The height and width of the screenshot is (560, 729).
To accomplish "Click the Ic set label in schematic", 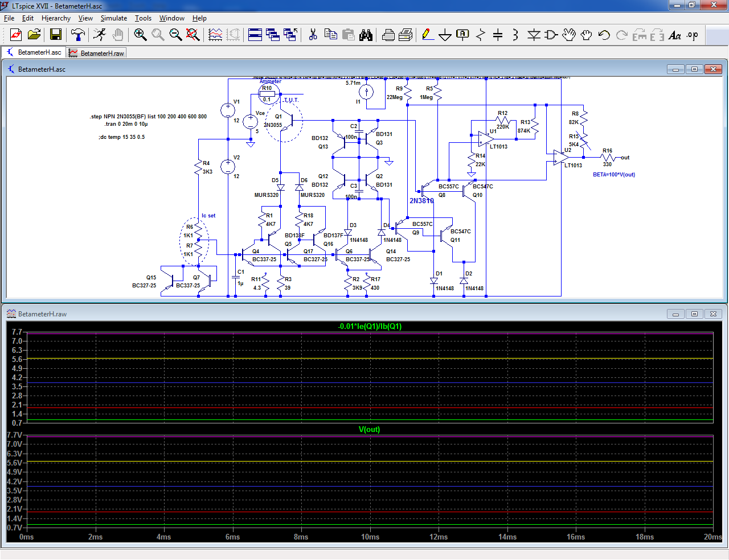I will 208,216.
